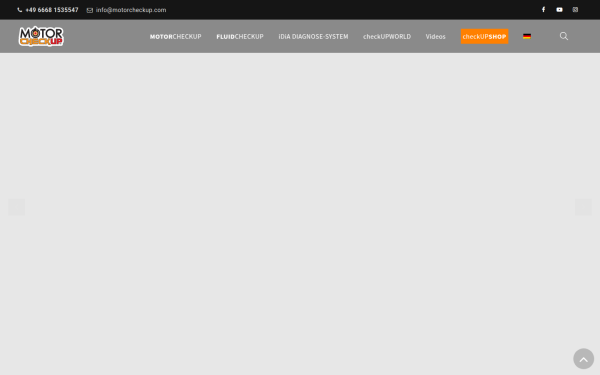
Task: Open the third social icon after YouTube
Action: click(575, 10)
